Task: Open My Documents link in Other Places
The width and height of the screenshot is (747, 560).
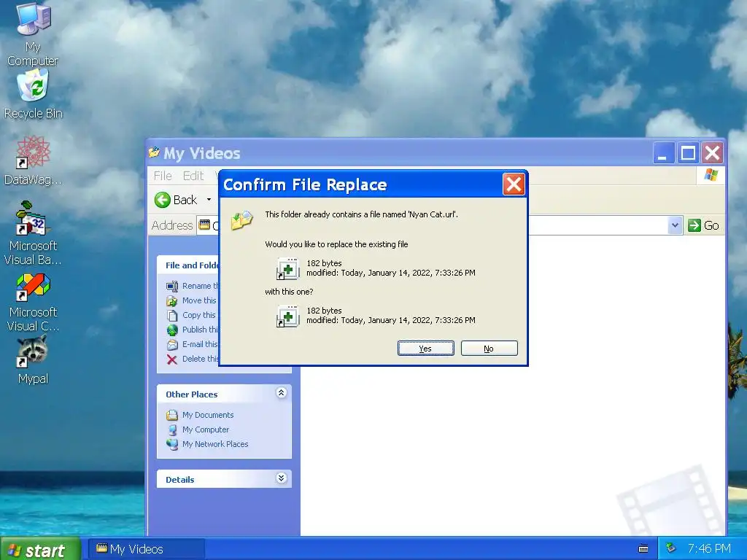Action: pyautogui.click(x=208, y=415)
